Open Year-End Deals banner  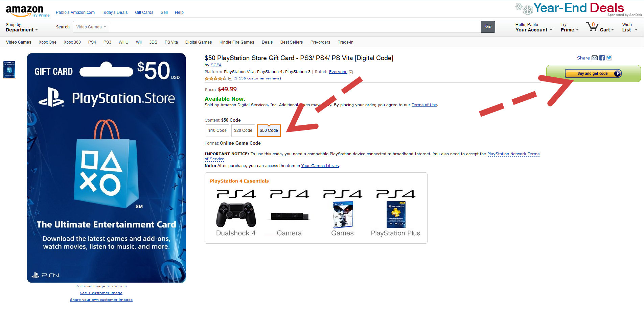pyautogui.click(x=578, y=8)
